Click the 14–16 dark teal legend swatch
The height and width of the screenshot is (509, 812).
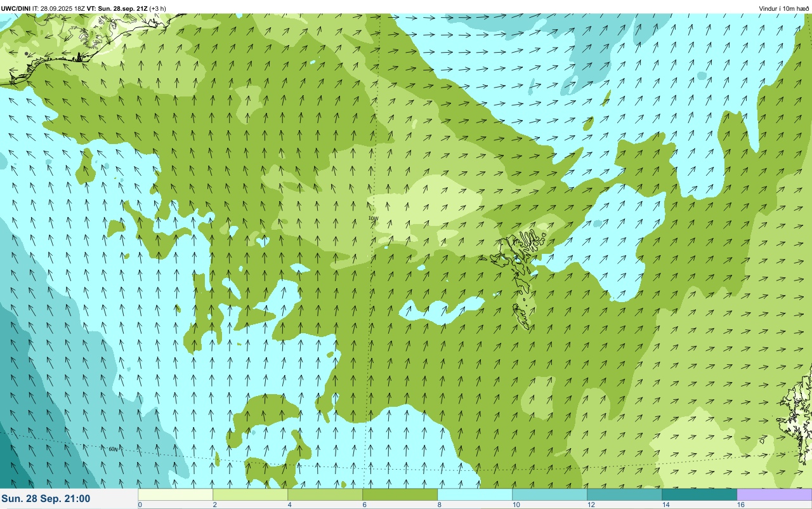coord(700,494)
